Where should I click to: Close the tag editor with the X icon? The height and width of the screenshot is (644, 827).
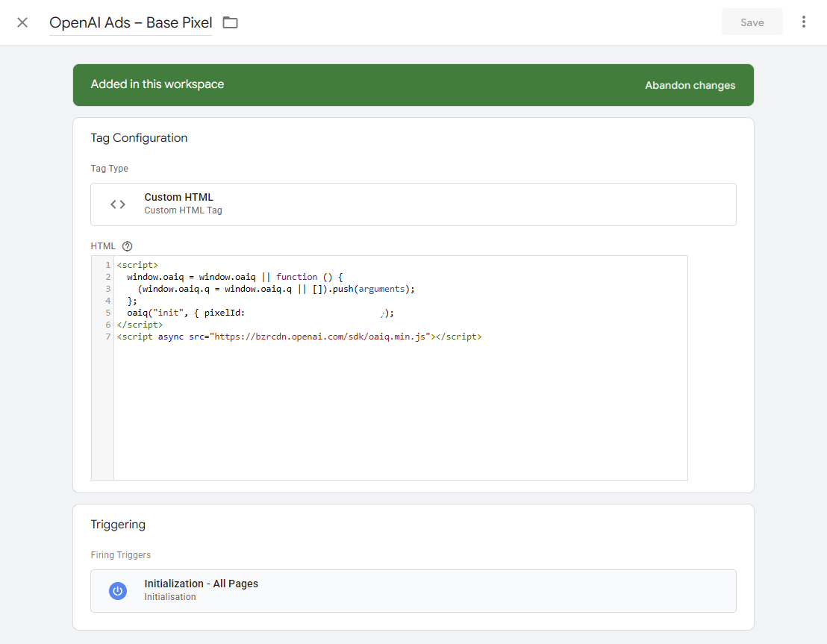click(x=22, y=22)
